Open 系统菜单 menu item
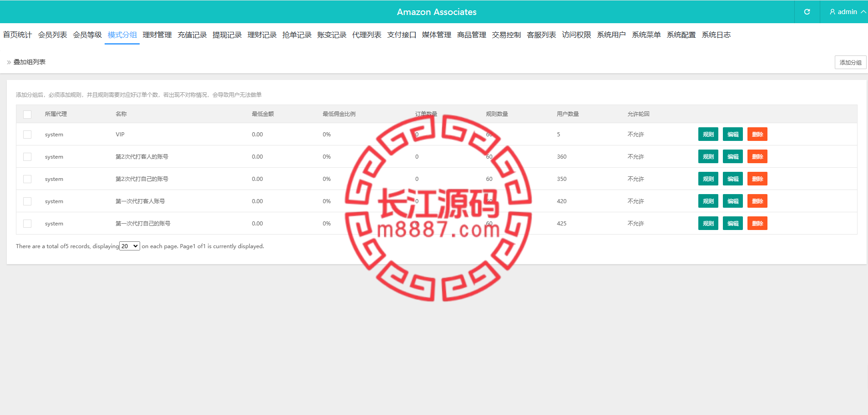 coord(646,35)
